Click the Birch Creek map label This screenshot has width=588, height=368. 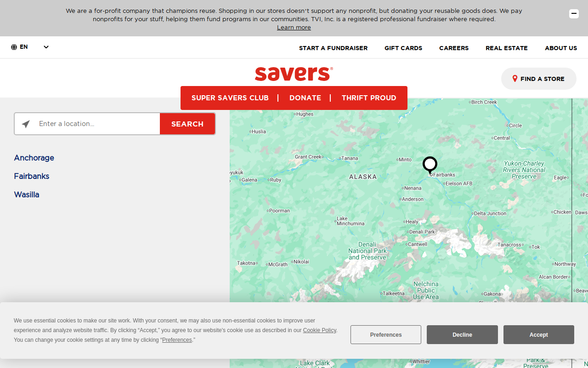484,102
